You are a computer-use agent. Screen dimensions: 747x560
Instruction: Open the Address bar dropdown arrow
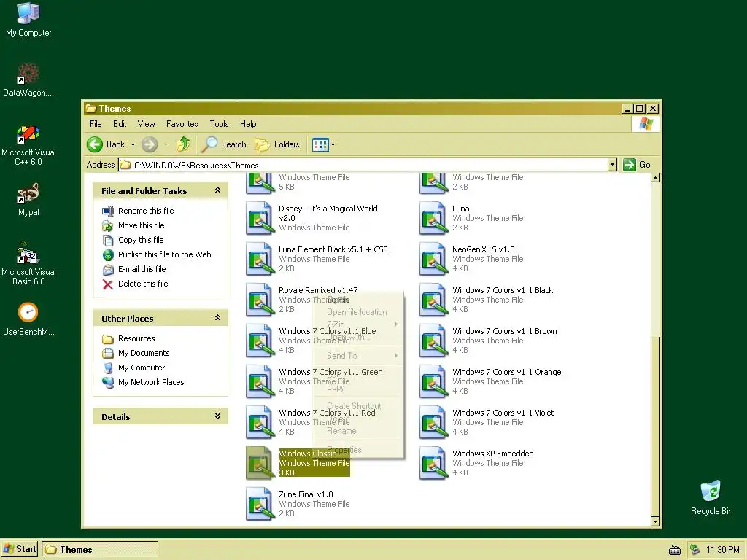612,165
